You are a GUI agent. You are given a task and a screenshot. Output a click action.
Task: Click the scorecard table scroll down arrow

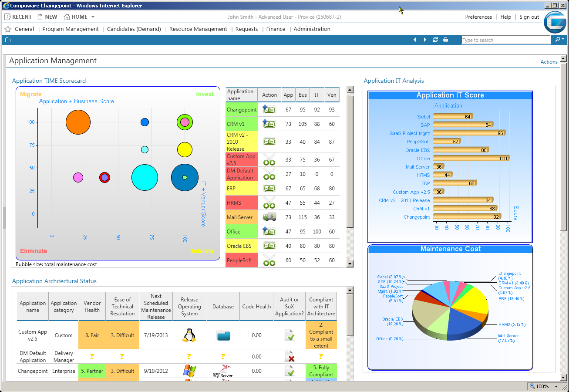tap(350, 264)
